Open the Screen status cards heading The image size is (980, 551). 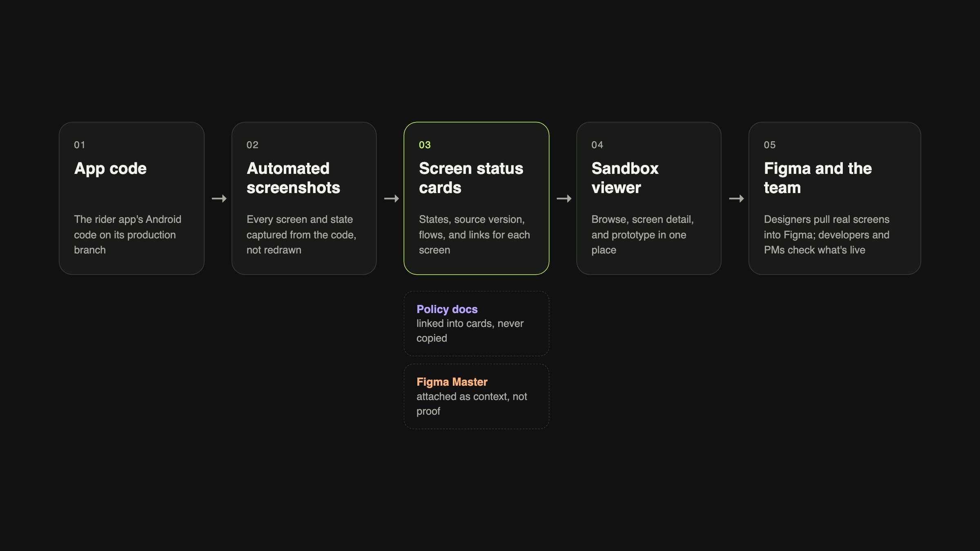pyautogui.click(x=471, y=178)
